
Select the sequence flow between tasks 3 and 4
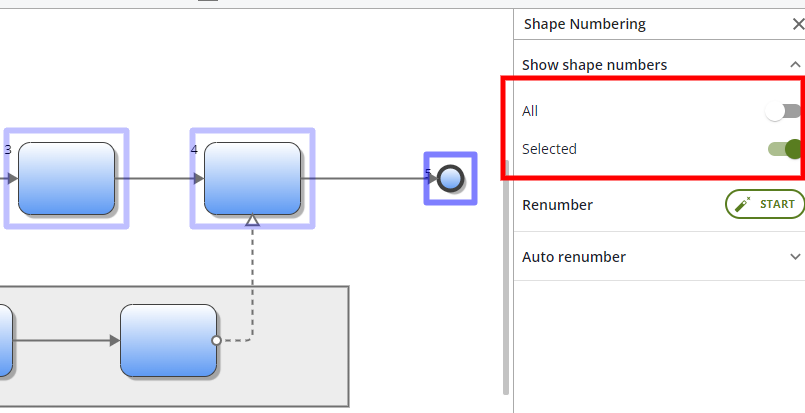[155, 179]
